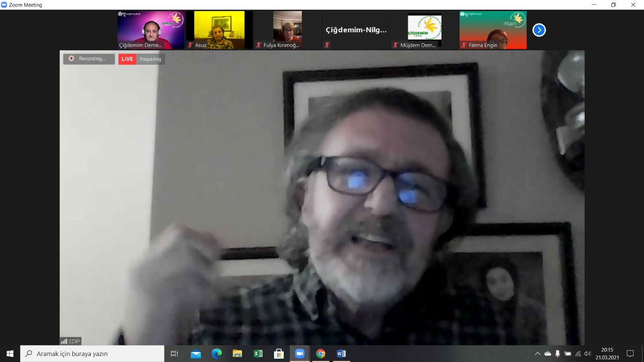Click muted mic icon on Müjdem tile

396,45
